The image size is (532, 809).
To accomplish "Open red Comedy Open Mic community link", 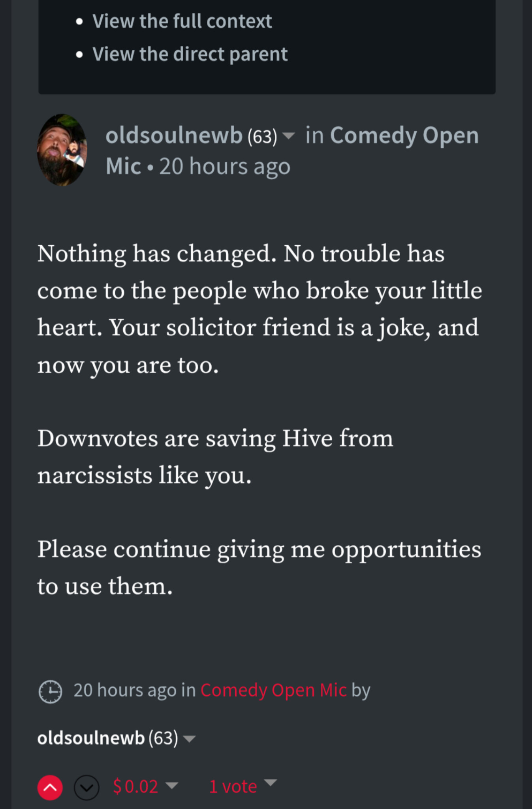I will 273,690.
